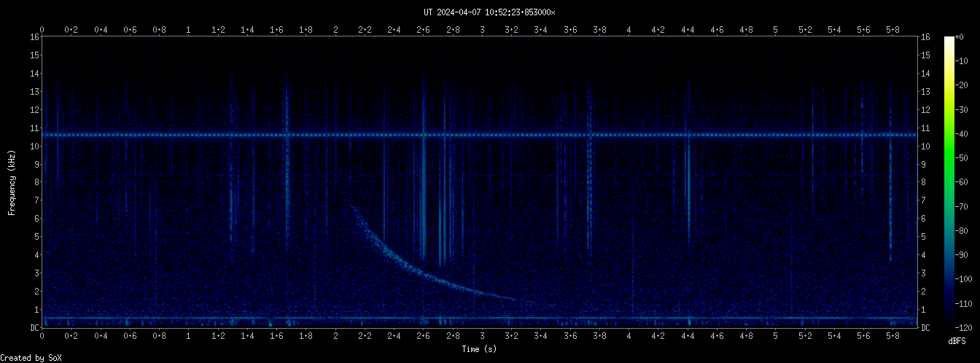Click the 5 second mark on the top time axis
Viewport: 980px width, 363px height.
click(775, 30)
